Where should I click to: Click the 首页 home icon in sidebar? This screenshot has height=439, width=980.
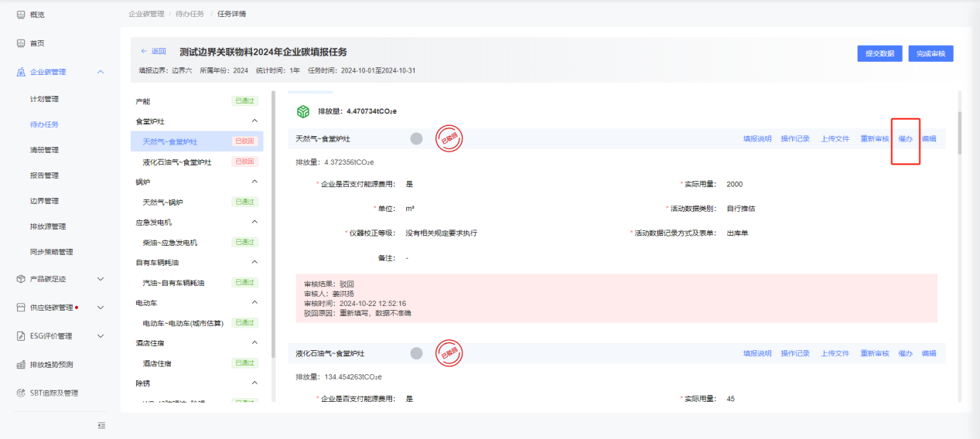21,43
